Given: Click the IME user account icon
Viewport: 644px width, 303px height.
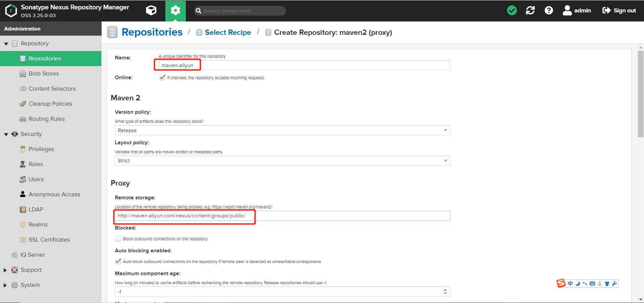Looking at the screenshot, I should pos(600,284).
